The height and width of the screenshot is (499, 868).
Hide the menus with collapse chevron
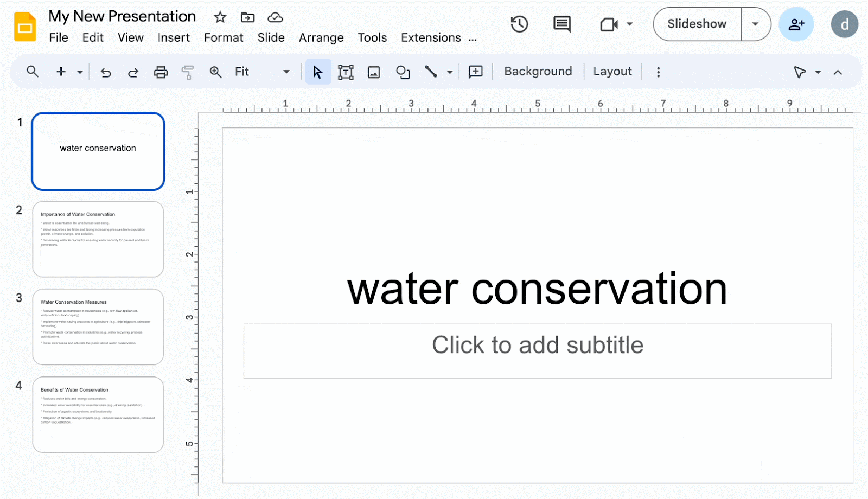(x=838, y=72)
